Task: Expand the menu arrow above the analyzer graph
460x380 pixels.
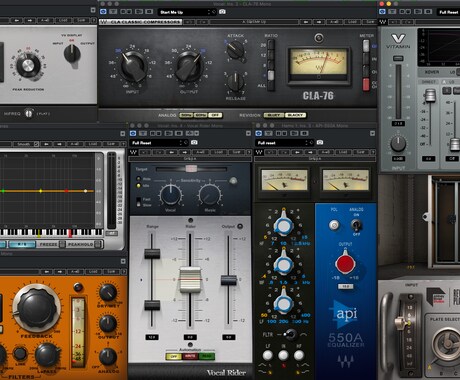Action: (123, 134)
